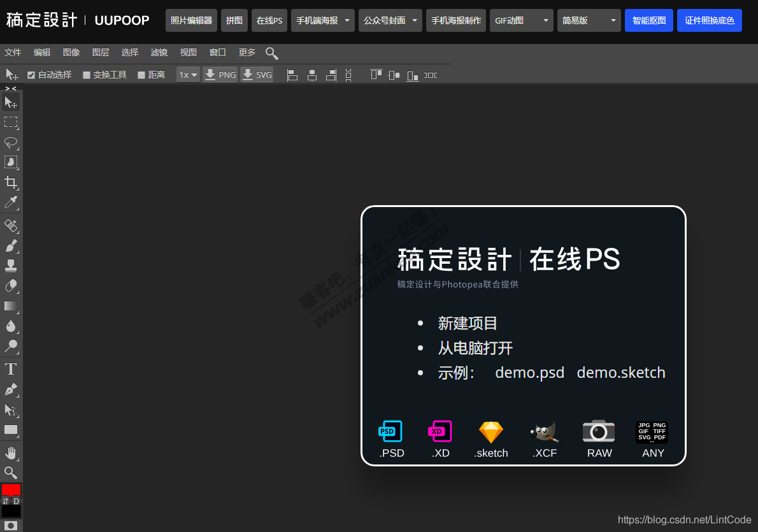Align left edges icon in options bar

292,75
